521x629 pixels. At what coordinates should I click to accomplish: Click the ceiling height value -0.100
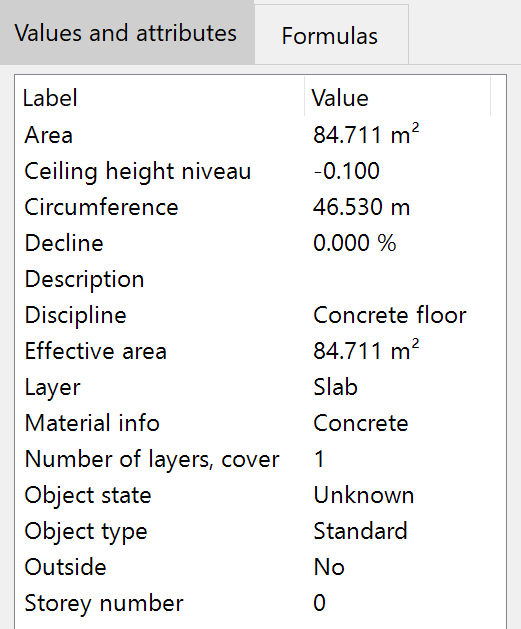[347, 170]
